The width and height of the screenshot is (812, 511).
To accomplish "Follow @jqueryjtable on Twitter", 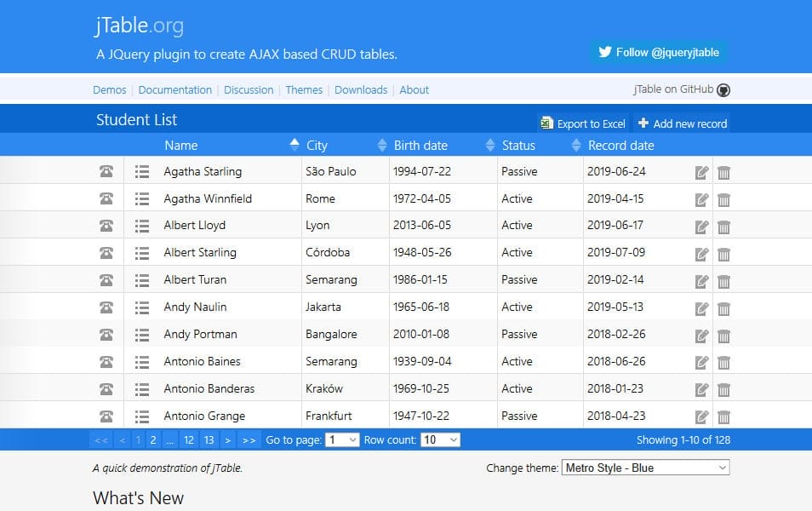I will tap(659, 52).
